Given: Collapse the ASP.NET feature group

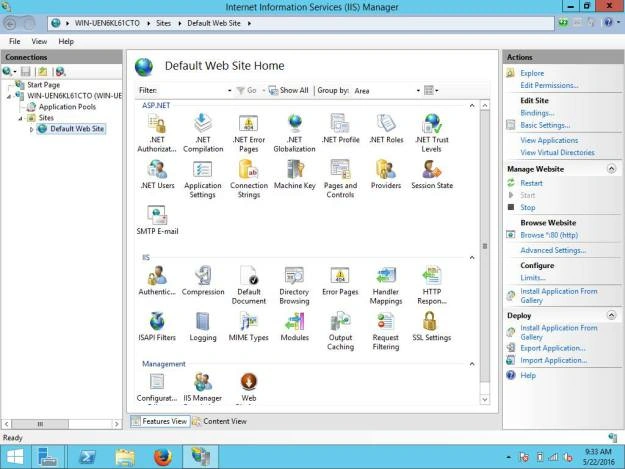Looking at the screenshot, I should (x=472, y=106).
